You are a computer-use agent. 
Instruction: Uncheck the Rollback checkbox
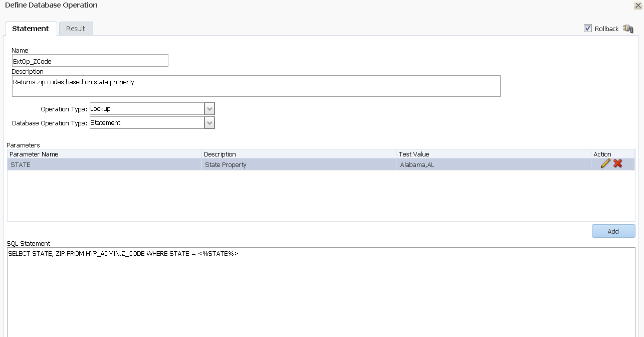588,29
